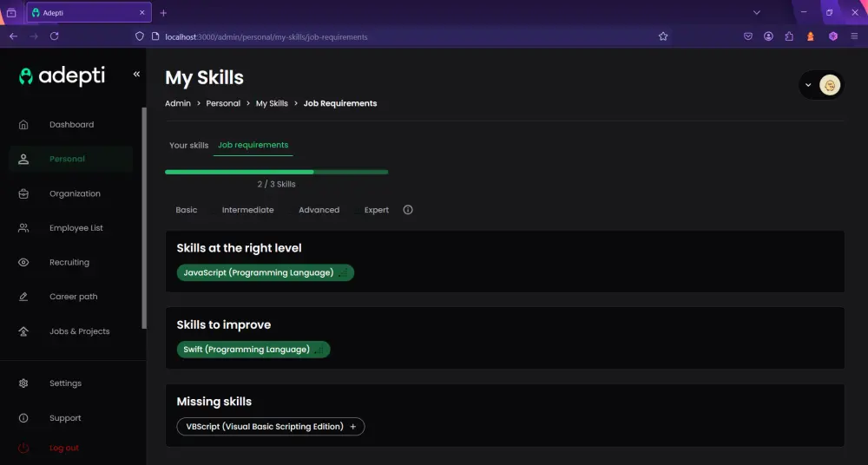Screen dimensions: 868x465
Task: Click the red Log out power icon
Action: tap(23, 448)
